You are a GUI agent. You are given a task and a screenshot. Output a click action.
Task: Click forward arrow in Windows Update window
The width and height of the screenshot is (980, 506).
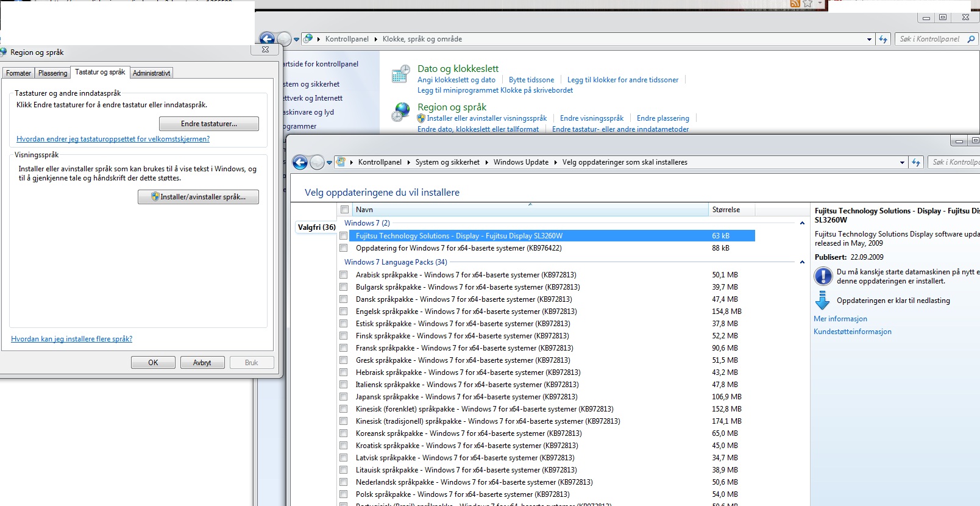[x=317, y=162]
